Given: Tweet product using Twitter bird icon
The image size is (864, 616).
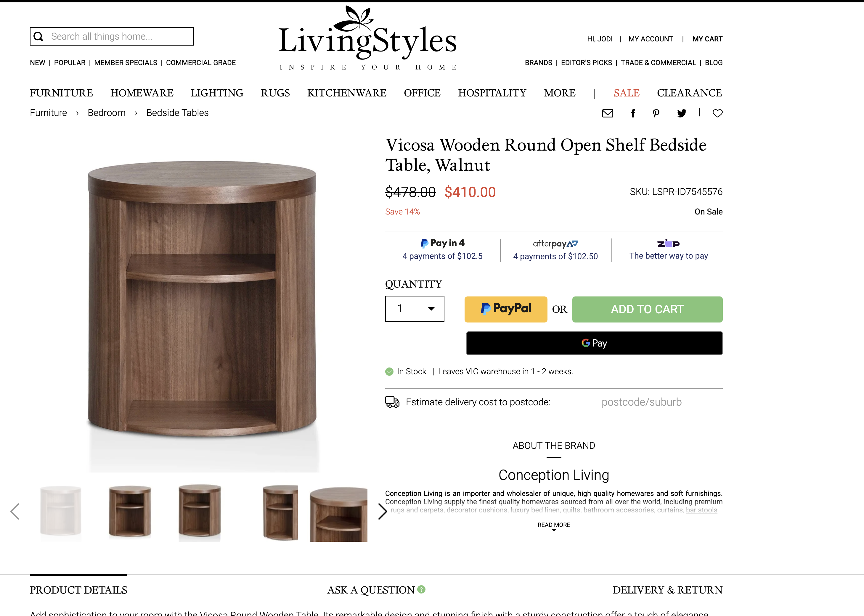Looking at the screenshot, I should (x=682, y=113).
